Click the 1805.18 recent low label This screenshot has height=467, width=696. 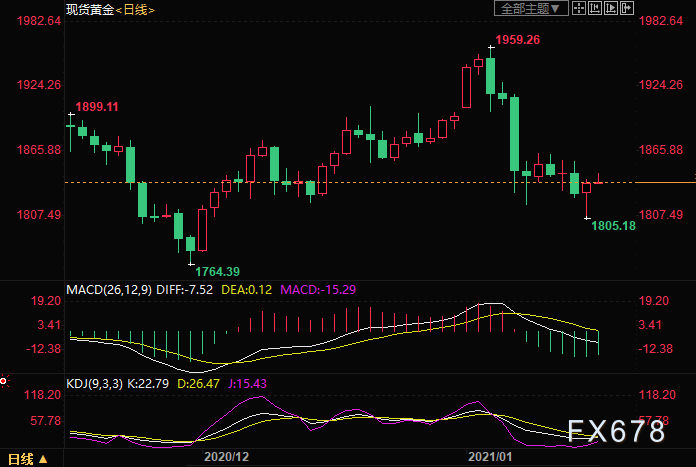(614, 226)
